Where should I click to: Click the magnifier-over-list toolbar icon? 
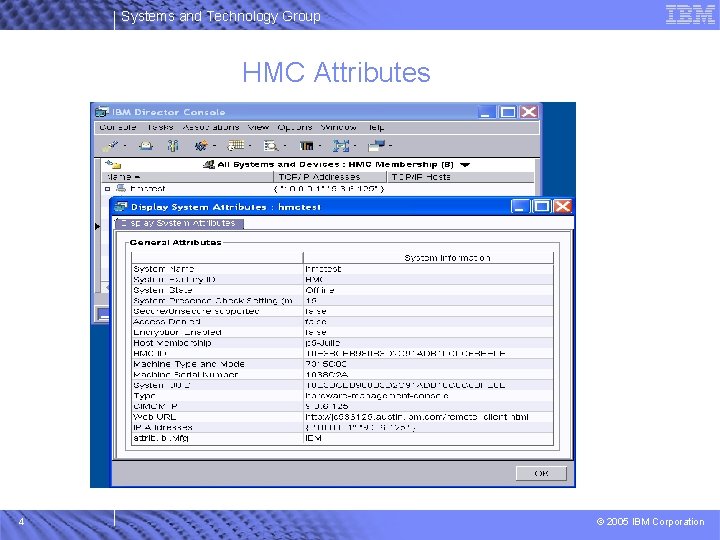270,146
